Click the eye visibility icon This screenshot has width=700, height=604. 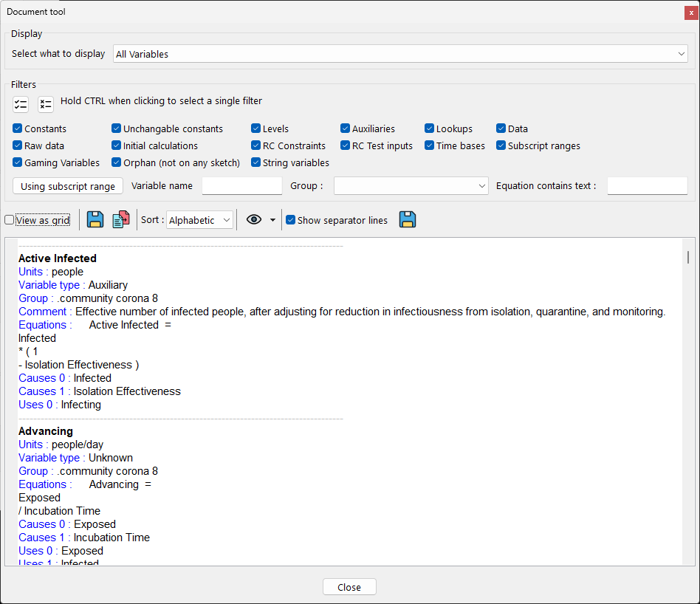coord(254,219)
